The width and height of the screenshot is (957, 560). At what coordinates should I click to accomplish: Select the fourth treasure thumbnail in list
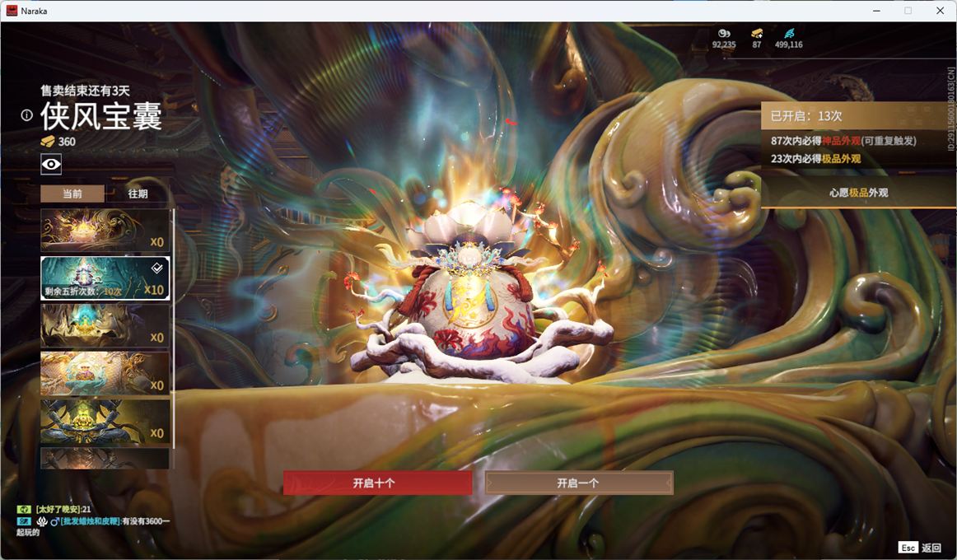tap(105, 373)
